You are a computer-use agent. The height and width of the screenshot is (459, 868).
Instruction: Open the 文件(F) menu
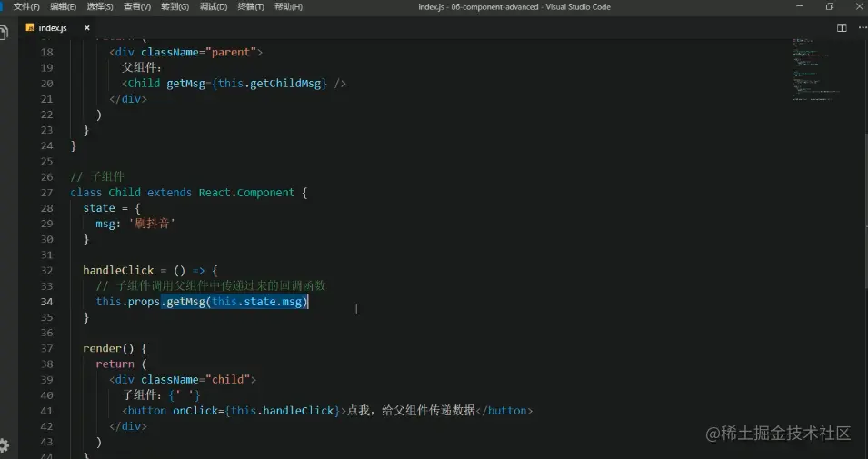26,6
